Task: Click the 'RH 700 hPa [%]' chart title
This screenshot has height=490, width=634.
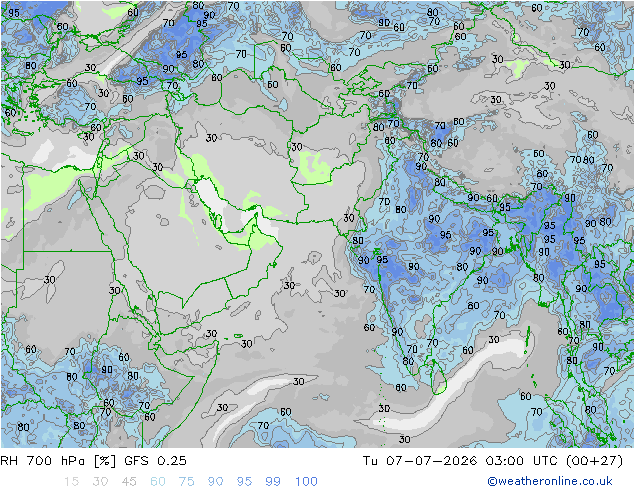Action: pos(58,461)
